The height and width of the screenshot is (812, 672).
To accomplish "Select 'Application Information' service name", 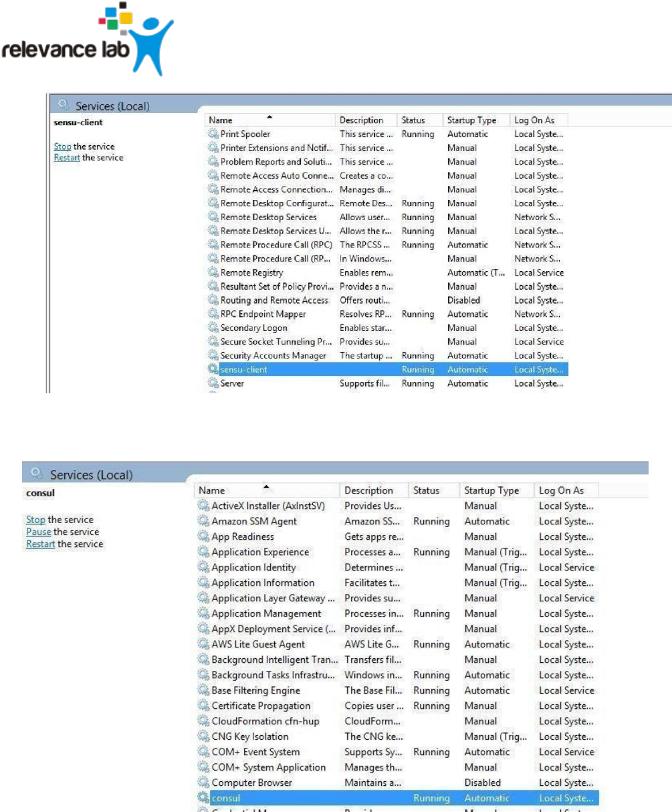I will tap(263, 583).
